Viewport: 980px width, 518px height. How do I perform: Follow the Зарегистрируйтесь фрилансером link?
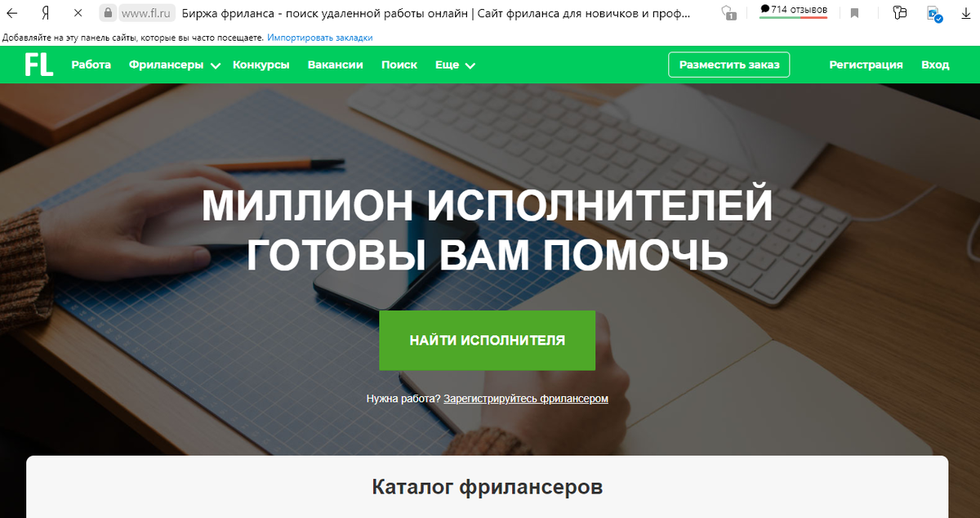pyautogui.click(x=526, y=399)
